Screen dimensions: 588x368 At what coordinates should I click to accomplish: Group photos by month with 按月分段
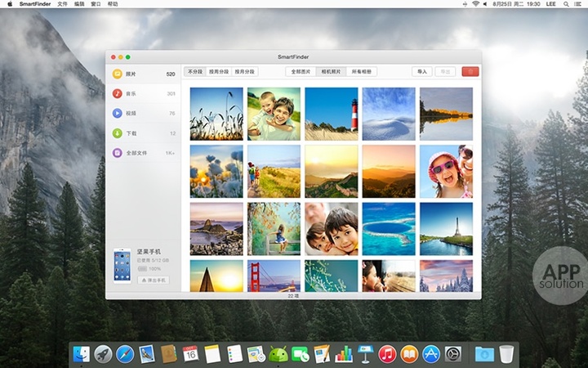point(244,72)
